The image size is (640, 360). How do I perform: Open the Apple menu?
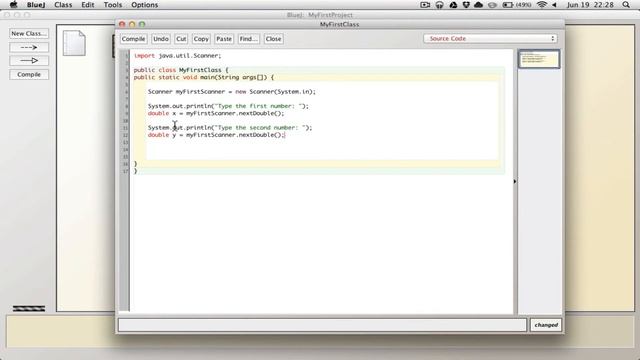tap(13, 5)
